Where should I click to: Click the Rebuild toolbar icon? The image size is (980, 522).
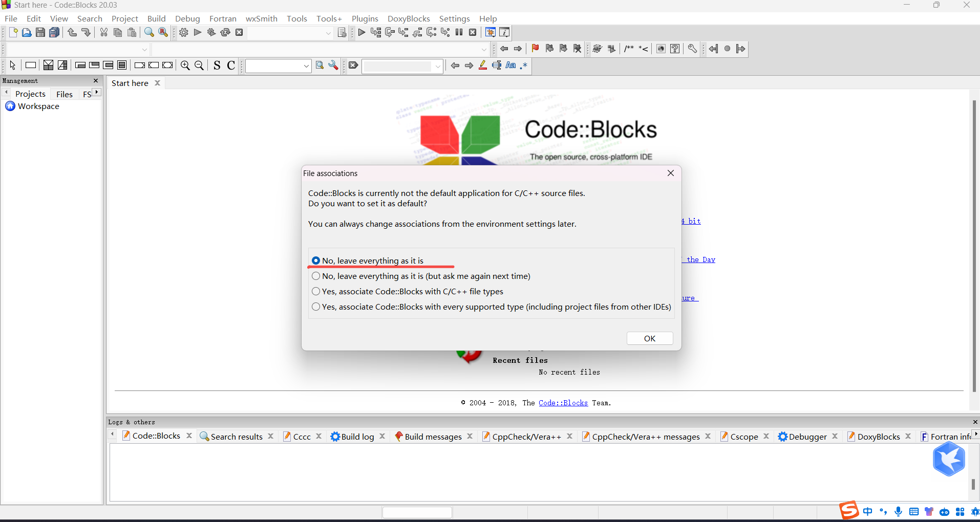tap(225, 32)
